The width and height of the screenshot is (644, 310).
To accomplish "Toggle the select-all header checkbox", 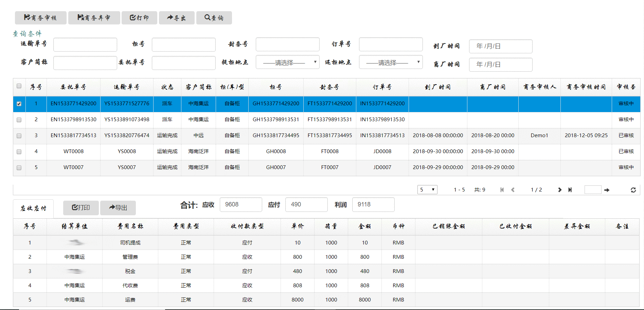I will (x=19, y=86).
